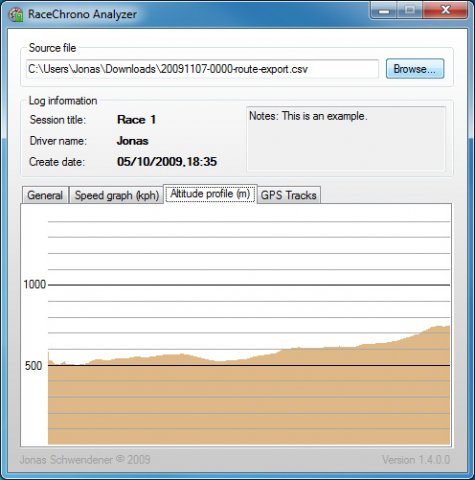Viewport: 475px width, 480px height.
Task: Close the RaceChrono Analyzer window
Action: tap(445, 11)
